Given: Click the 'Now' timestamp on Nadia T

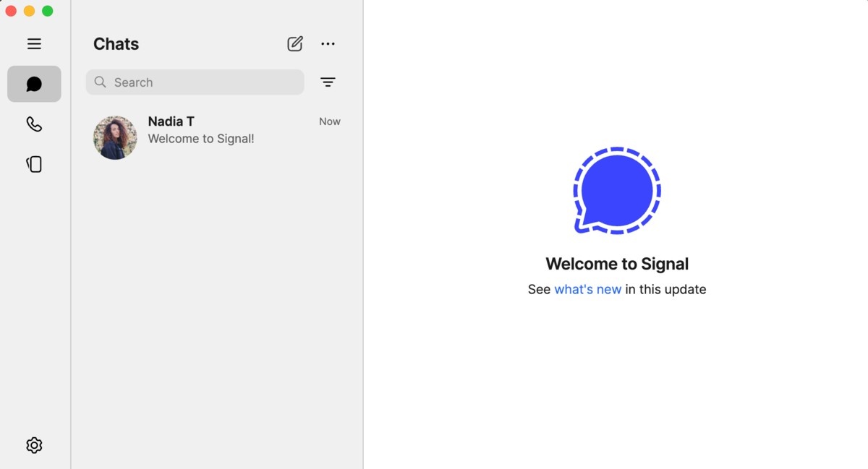Looking at the screenshot, I should [x=330, y=121].
